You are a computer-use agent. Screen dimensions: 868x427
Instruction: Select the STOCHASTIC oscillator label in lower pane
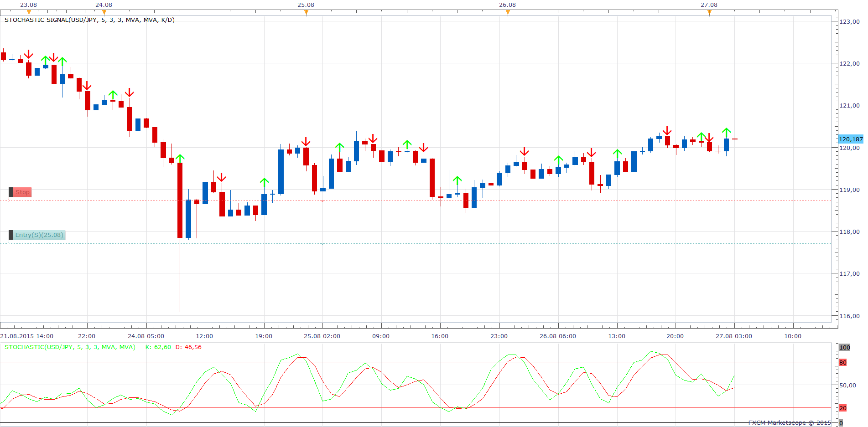click(x=70, y=347)
